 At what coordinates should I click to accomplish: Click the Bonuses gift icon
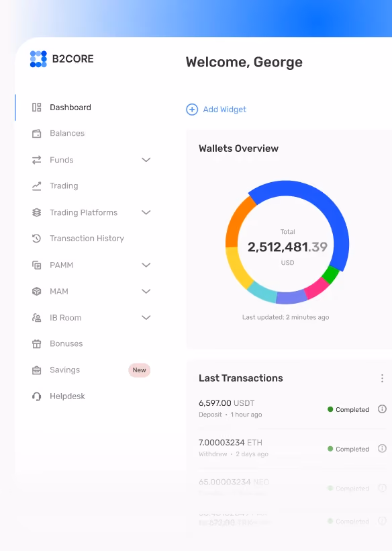click(x=36, y=343)
